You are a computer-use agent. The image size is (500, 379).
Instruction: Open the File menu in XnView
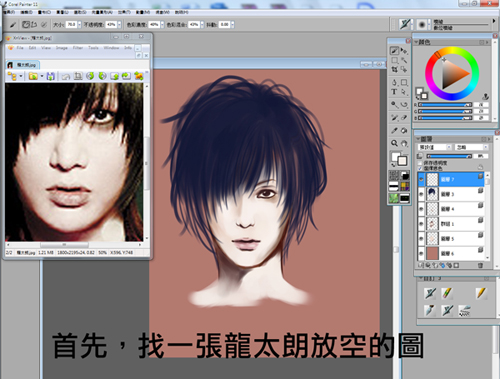coord(20,48)
